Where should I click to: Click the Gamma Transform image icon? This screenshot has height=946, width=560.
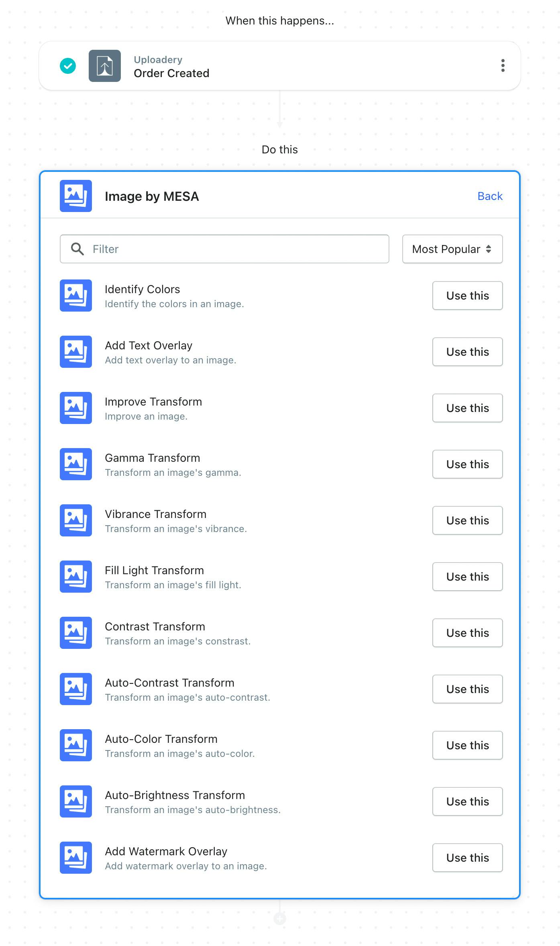[76, 464]
